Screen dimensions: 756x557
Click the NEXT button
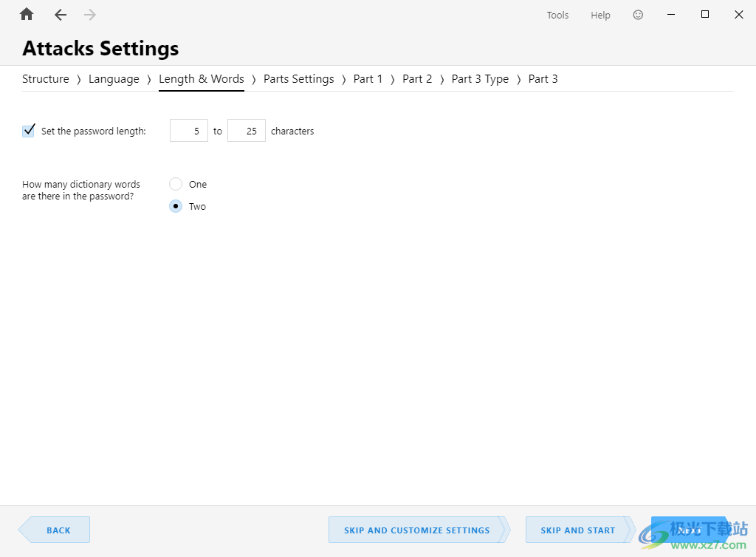pos(690,530)
